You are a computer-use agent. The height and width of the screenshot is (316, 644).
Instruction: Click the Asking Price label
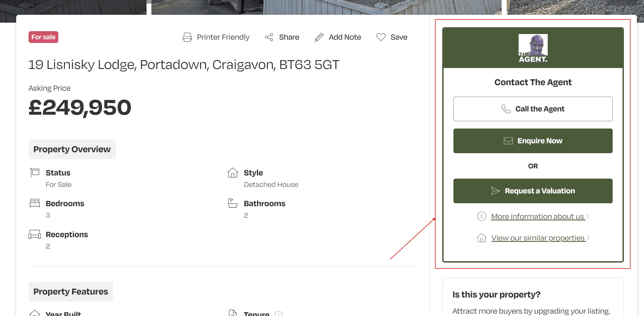[49, 88]
